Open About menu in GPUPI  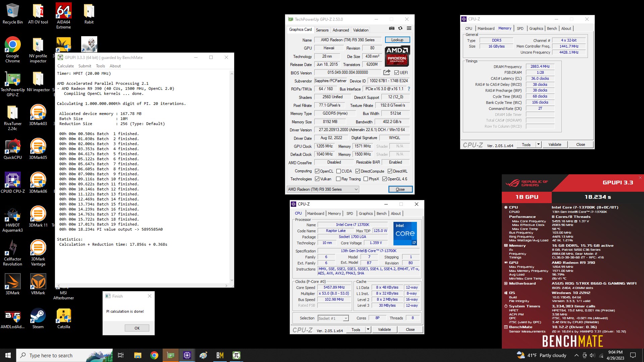(x=115, y=66)
